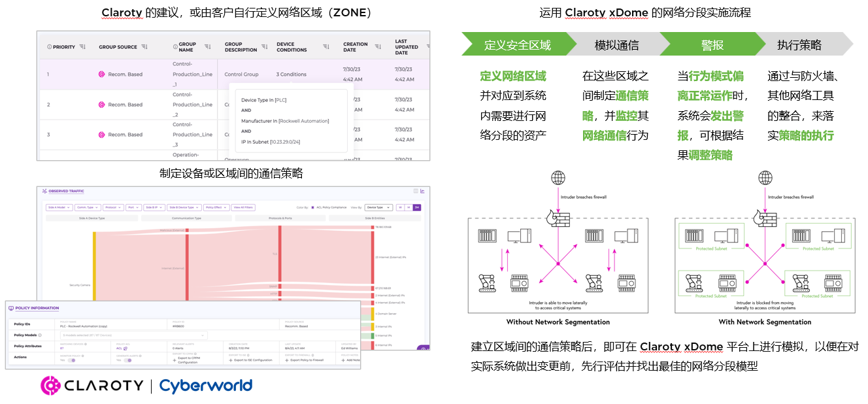Open the Policy Information tab header
Image resolution: width=868 pixels, height=404 pixels.
click(x=36, y=308)
